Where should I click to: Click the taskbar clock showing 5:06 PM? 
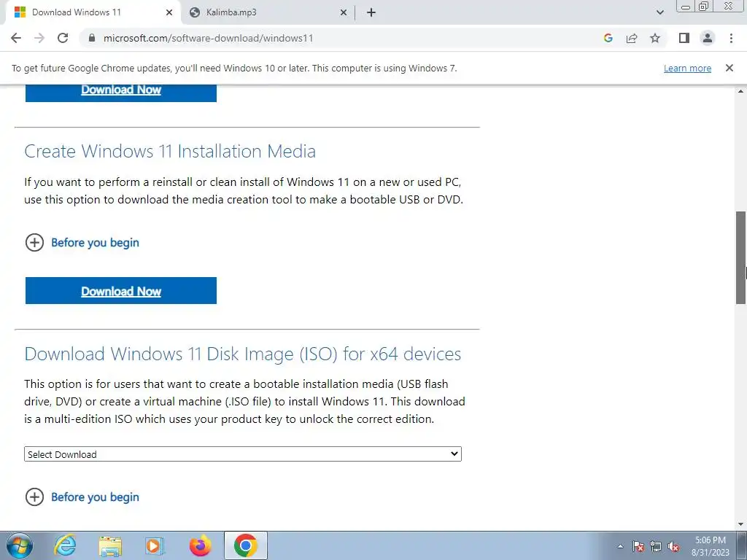(711, 546)
